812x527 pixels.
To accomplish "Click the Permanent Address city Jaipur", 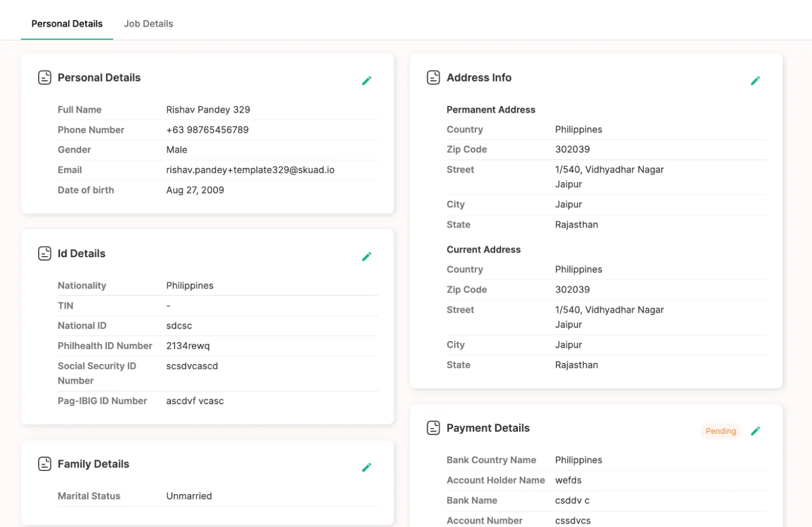I will point(569,205).
